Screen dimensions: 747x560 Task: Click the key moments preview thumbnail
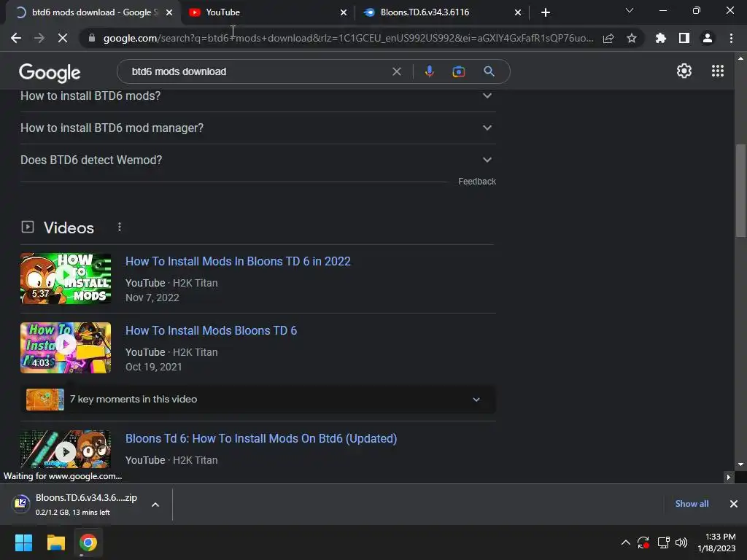45,400
